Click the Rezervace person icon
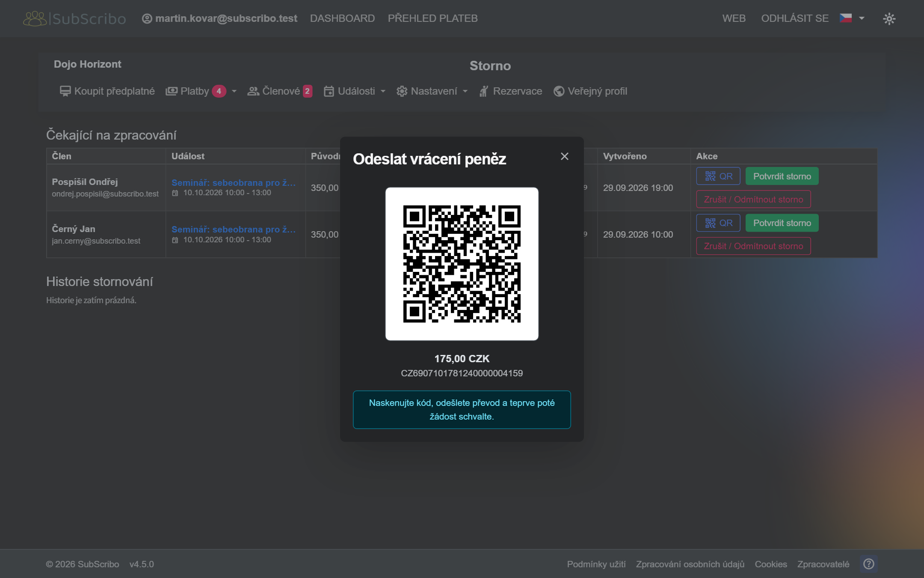The image size is (924, 578). click(484, 91)
